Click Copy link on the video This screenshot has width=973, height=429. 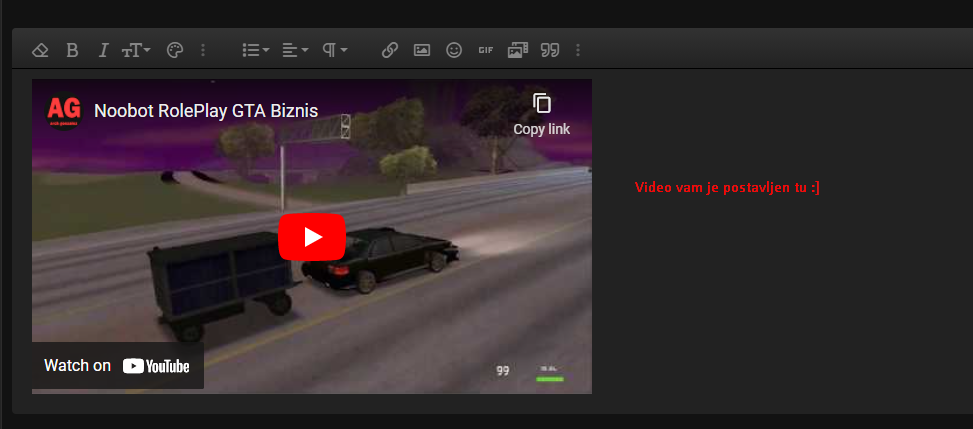541,115
